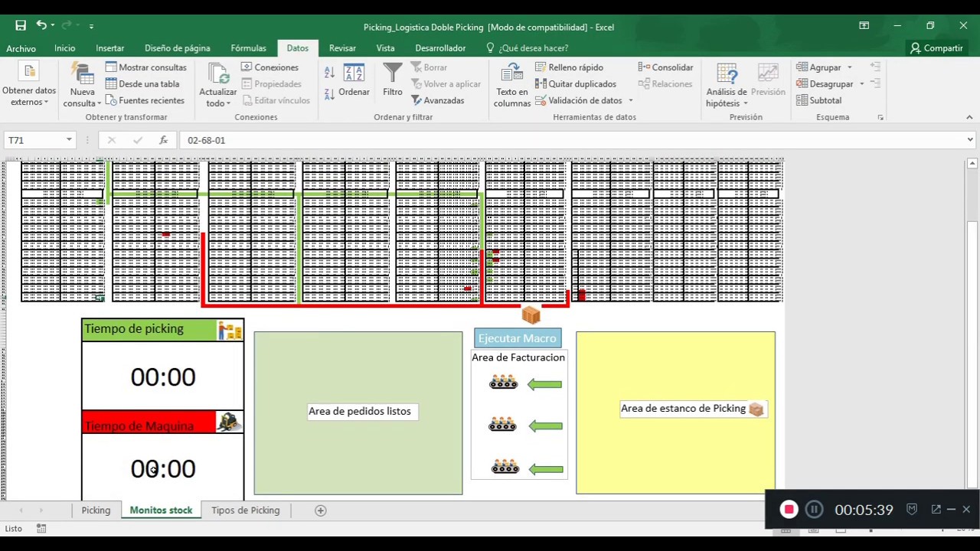The image size is (980, 551).
Task: Switch to the Inicio tab
Action: [65, 48]
